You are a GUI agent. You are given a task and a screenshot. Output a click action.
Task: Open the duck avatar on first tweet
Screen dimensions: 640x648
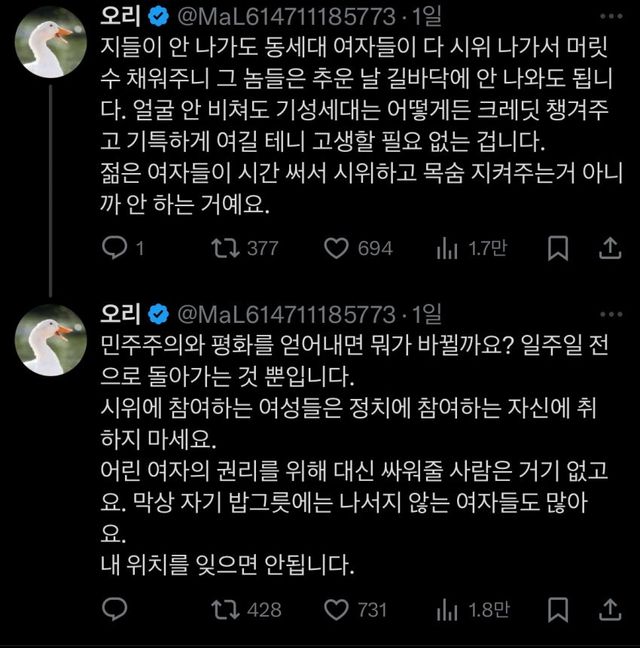pyautogui.click(x=47, y=42)
